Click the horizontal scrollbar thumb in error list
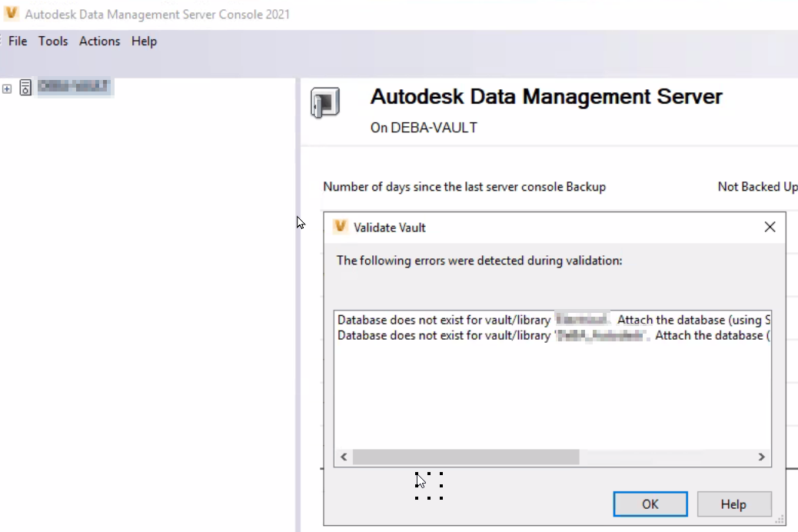Image resolution: width=798 pixels, height=532 pixels. (x=465, y=457)
